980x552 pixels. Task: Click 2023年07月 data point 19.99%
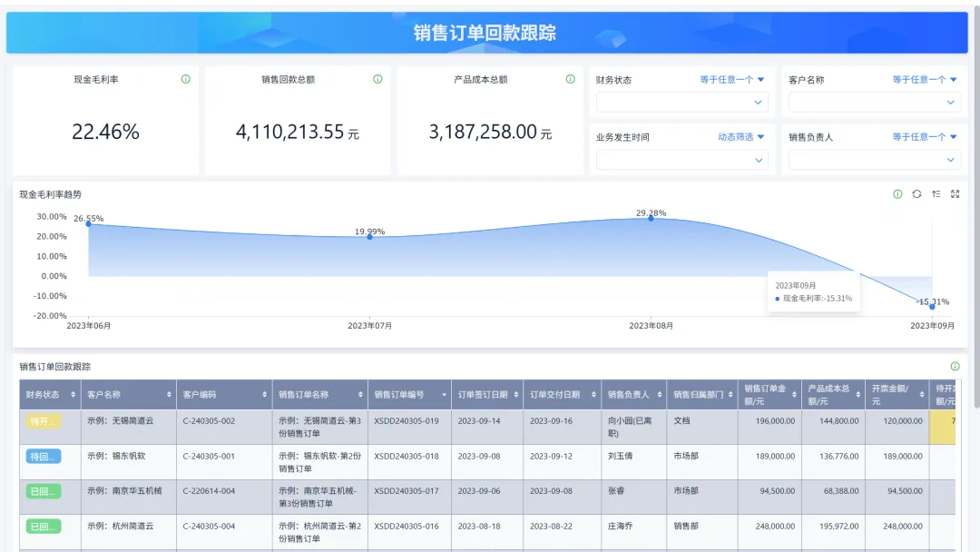370,237
